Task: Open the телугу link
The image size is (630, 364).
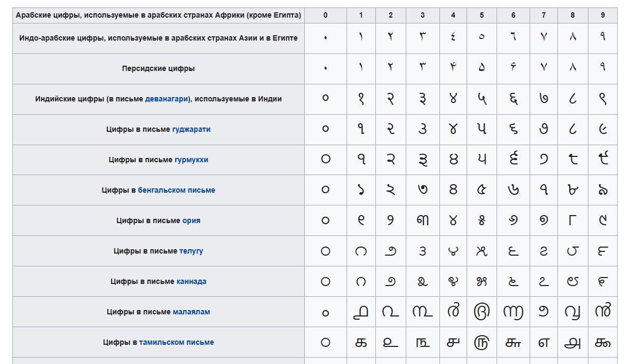Action: click(x=191, y=251)
